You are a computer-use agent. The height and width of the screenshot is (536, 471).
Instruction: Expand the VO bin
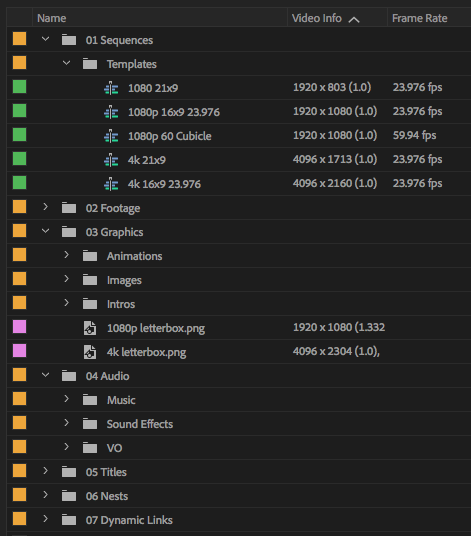66,446
